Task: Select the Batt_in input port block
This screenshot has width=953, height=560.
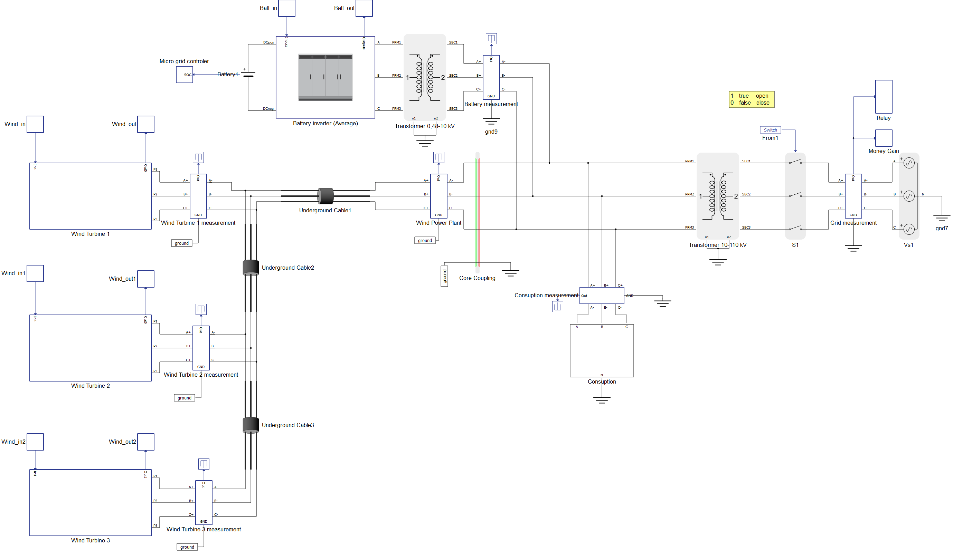Action: (x=287, y=8)
